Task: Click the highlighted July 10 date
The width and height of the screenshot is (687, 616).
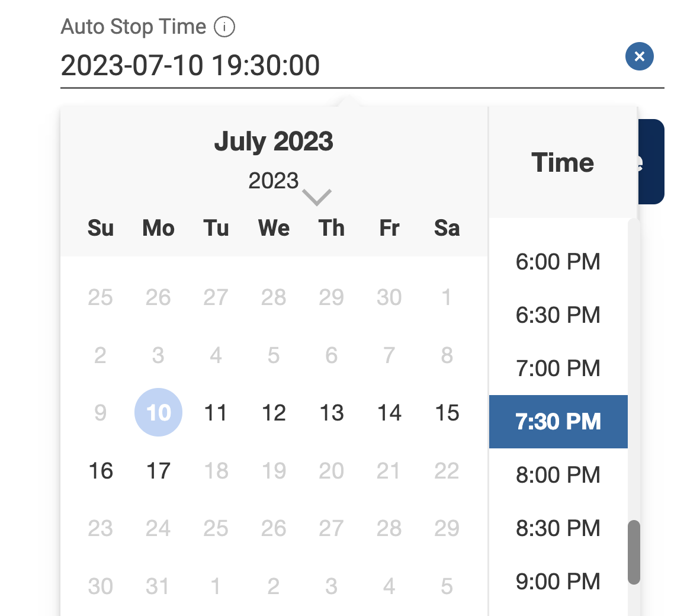Action: (158, 412)
